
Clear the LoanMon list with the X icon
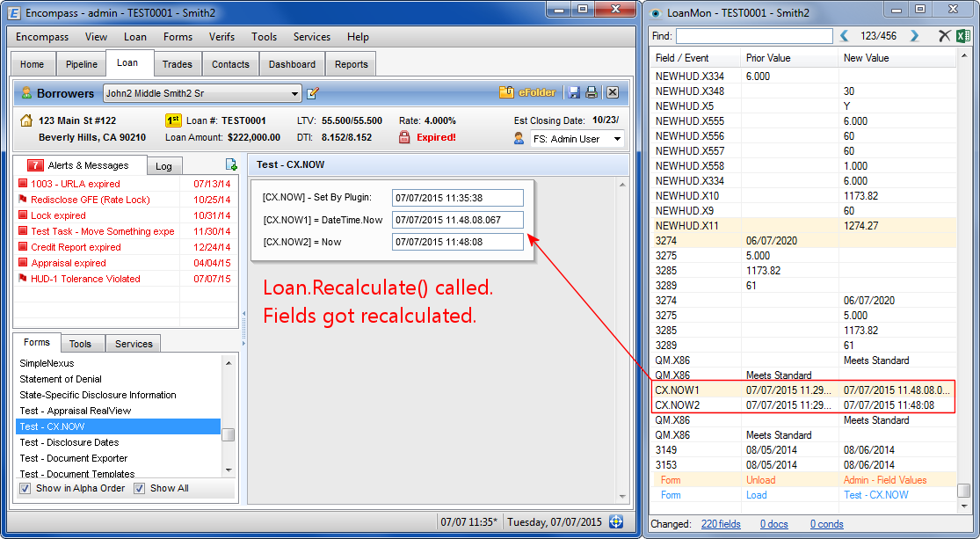944,36
